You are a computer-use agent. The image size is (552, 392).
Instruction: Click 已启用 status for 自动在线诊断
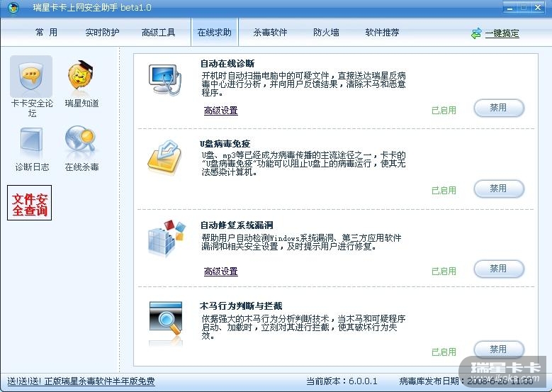click(x=444, y=111)
